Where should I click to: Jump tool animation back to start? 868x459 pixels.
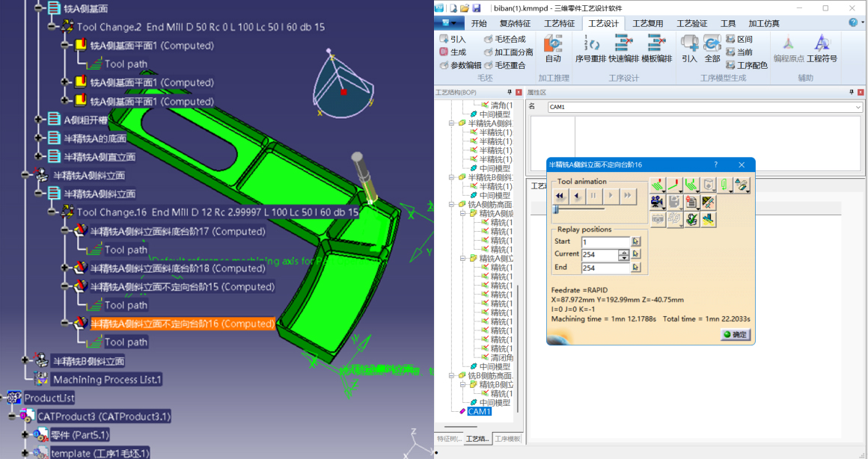pos(559,196)
